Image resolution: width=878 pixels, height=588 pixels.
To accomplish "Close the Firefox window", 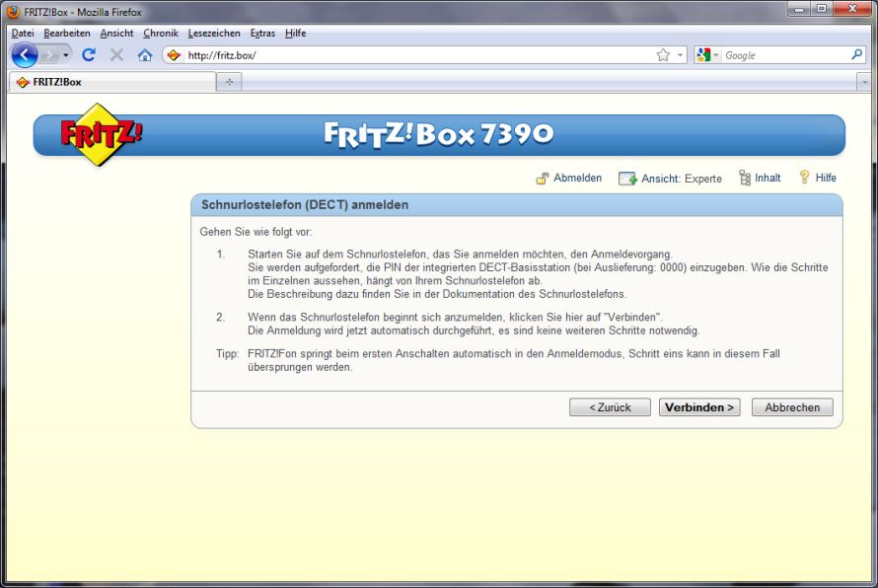I will pyautogui.click(x=852, y=9).
